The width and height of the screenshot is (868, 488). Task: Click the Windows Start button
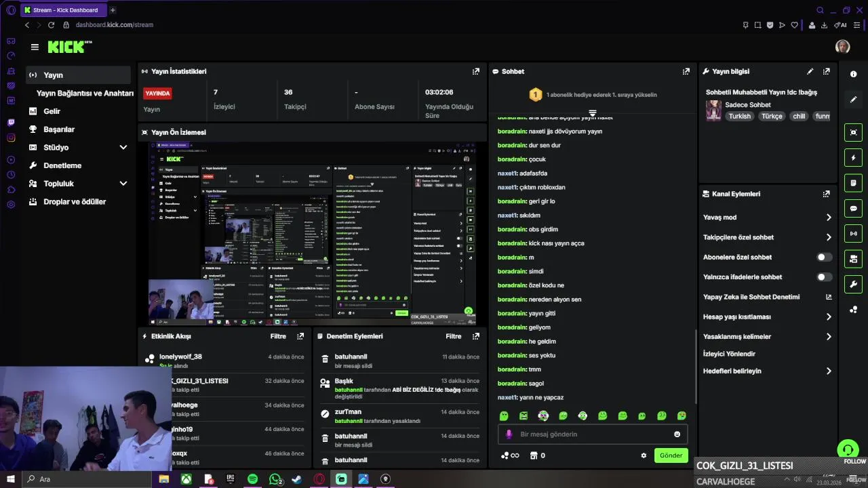coord(10,479)
